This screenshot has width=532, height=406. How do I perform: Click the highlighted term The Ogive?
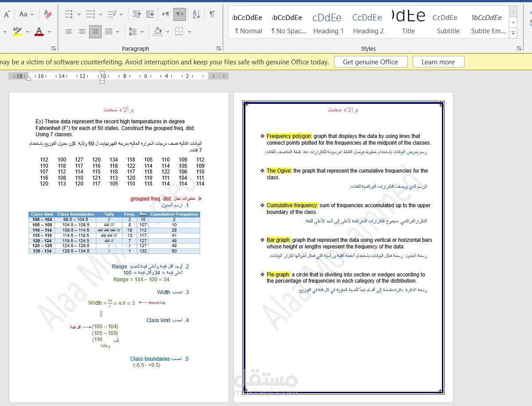tap(279, 170)
